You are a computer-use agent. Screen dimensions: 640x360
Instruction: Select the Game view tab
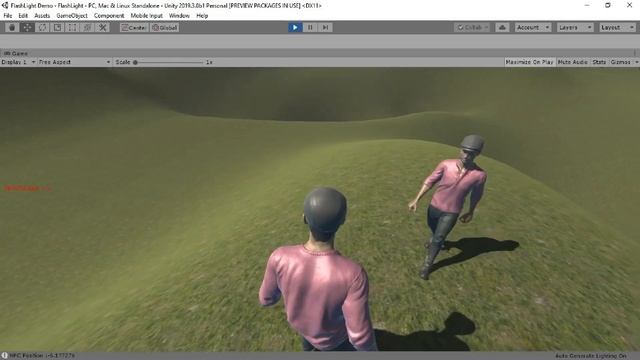click(16, 53)
